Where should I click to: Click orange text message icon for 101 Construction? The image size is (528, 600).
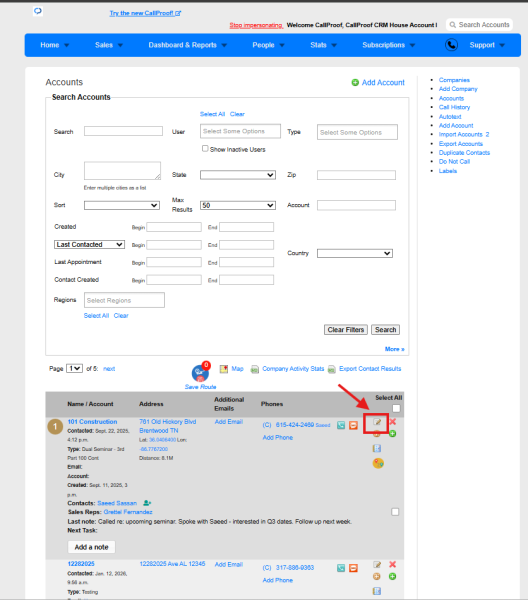pos(353,425)
